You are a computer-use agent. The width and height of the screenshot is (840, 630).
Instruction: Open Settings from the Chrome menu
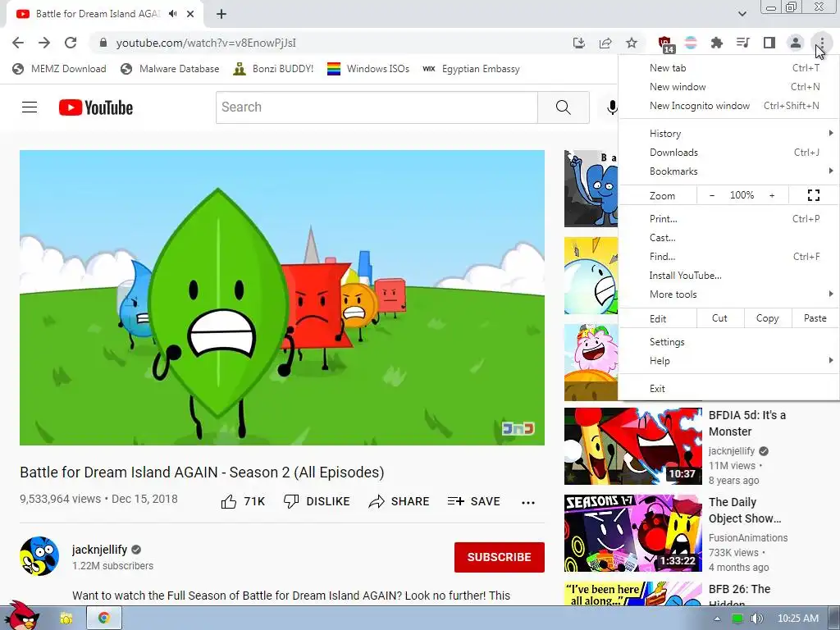[x=729, y=342]
